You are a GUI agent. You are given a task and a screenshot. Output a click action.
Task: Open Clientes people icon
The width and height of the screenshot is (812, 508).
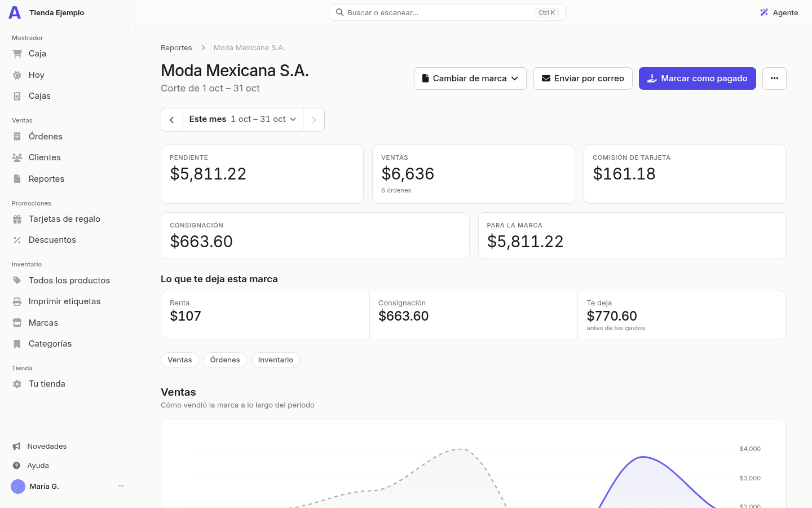point(17,157)
